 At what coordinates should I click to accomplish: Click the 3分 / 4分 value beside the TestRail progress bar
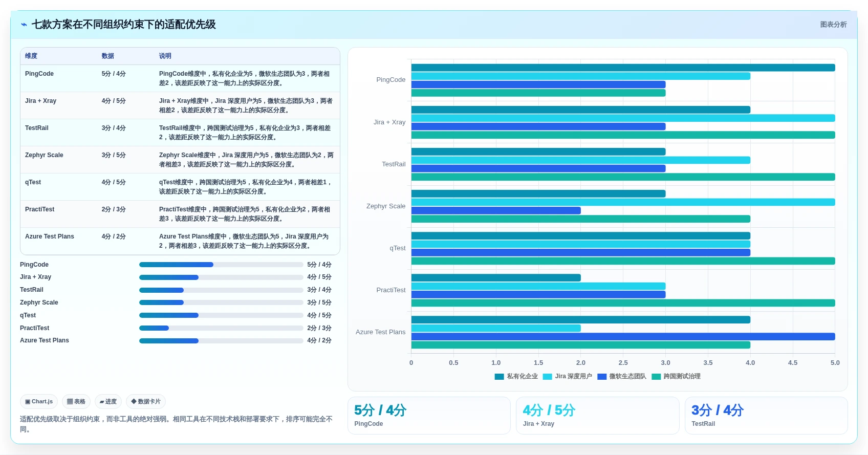point(319,290)
